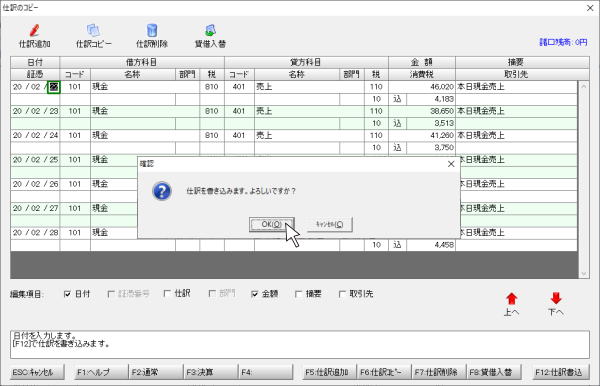Select date cell 20/02/26
600x386 pixels.
(35, 184)
